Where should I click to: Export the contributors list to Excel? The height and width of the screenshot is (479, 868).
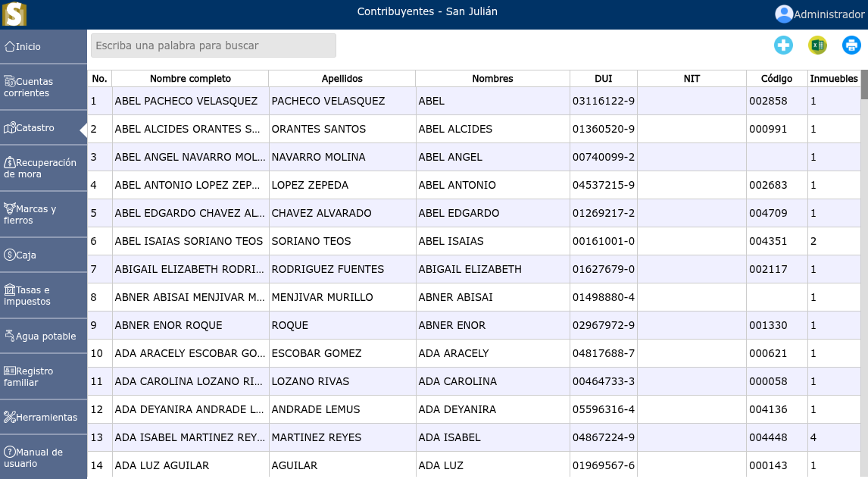click(816, 45)
